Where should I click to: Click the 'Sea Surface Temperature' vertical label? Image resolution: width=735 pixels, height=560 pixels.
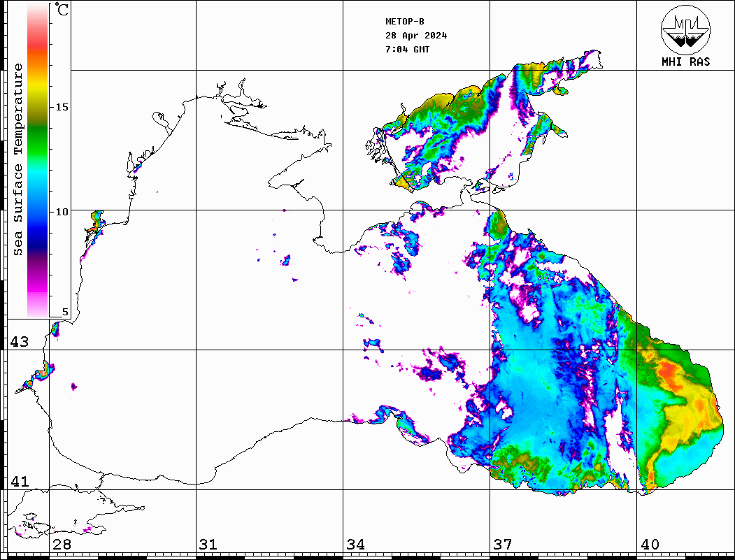pos(17,159)
